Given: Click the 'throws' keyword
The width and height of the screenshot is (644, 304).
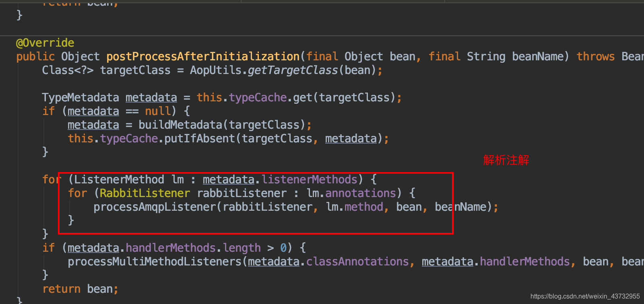Looking at the screenshot, I should click(x=595, y=56).
